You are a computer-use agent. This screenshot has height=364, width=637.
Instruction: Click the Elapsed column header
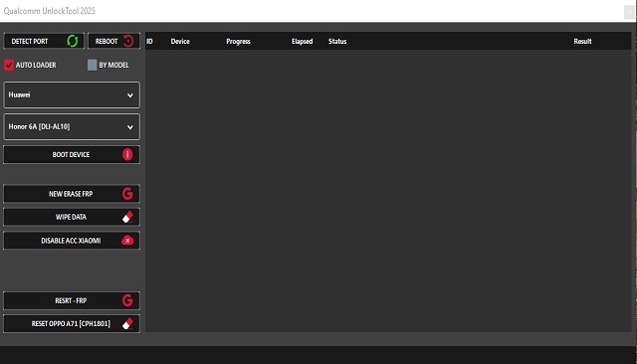coord(302,42)
